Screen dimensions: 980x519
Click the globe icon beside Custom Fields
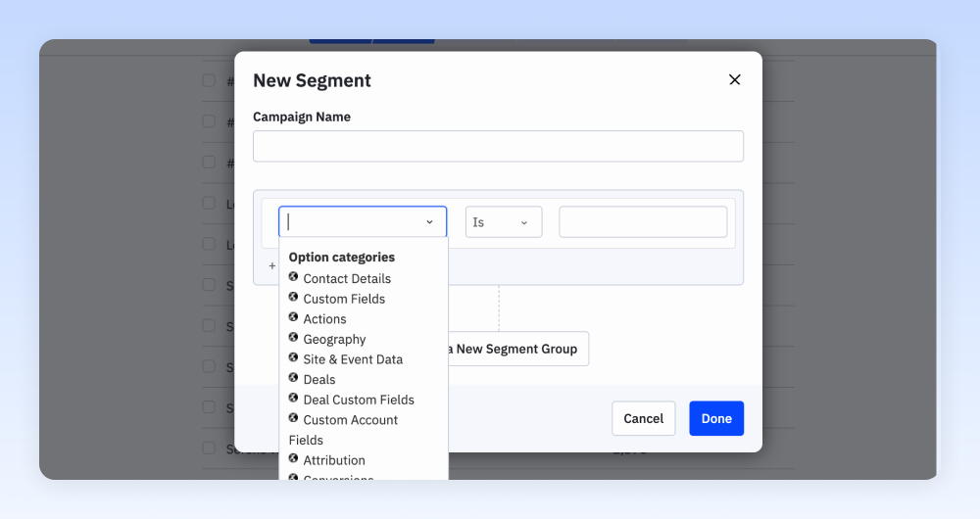[293, 297]
